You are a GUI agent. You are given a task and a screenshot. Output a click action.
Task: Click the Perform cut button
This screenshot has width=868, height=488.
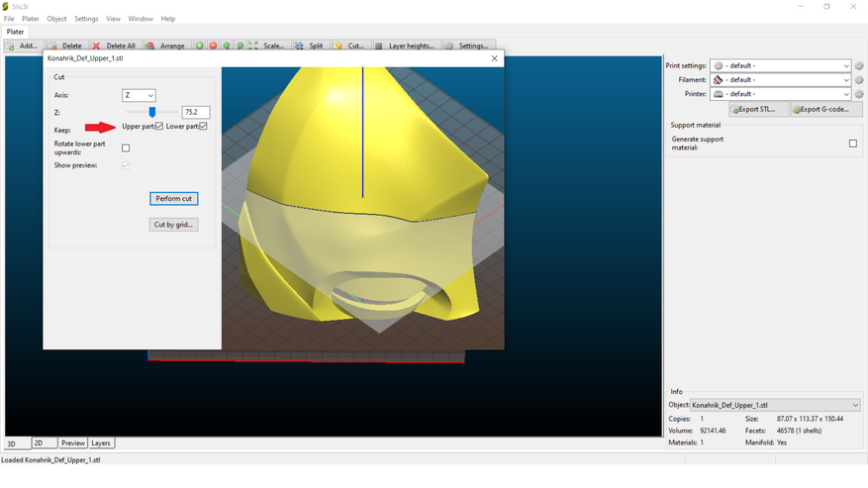coord(174,198)
